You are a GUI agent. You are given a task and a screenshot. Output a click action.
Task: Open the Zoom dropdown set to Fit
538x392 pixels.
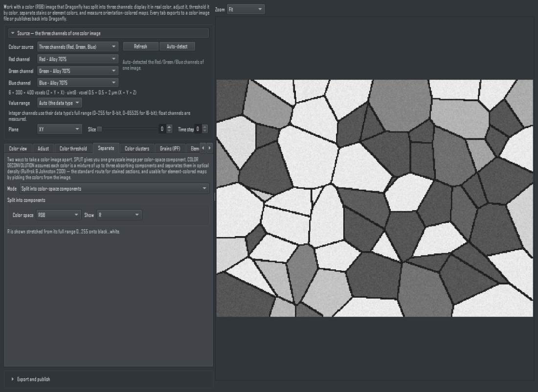246,9
